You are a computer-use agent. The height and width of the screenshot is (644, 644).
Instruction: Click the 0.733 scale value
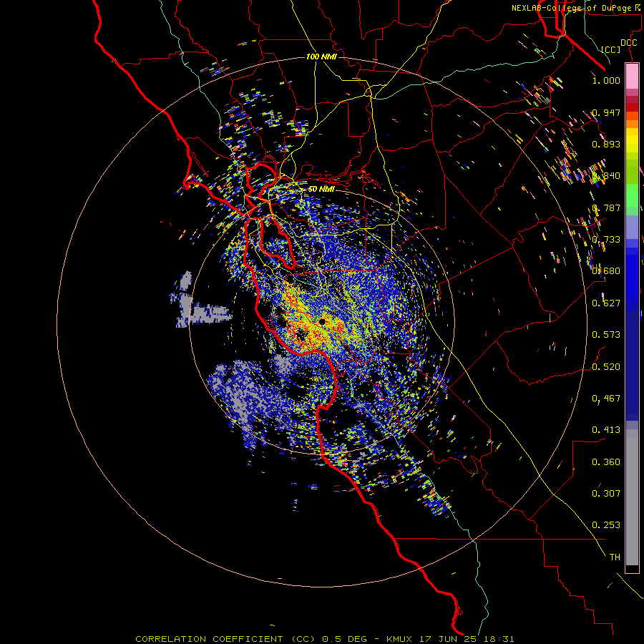point(606,240)
